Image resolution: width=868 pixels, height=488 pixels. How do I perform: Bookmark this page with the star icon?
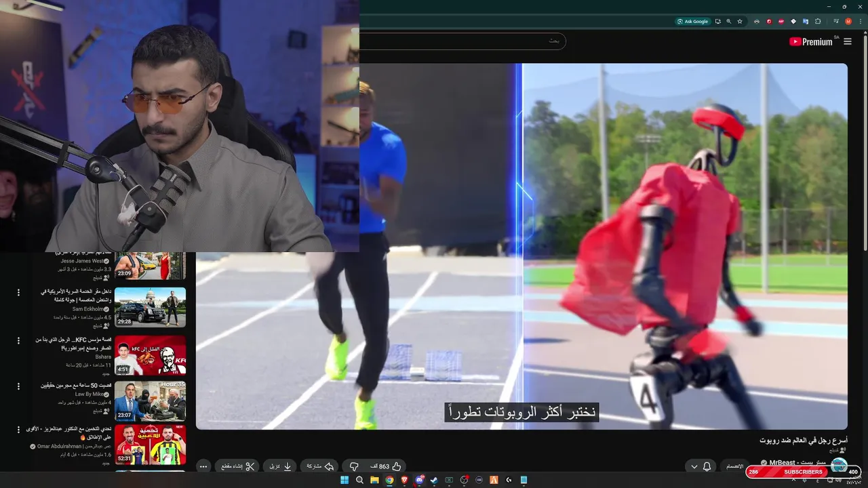click(x=740, y=22)
